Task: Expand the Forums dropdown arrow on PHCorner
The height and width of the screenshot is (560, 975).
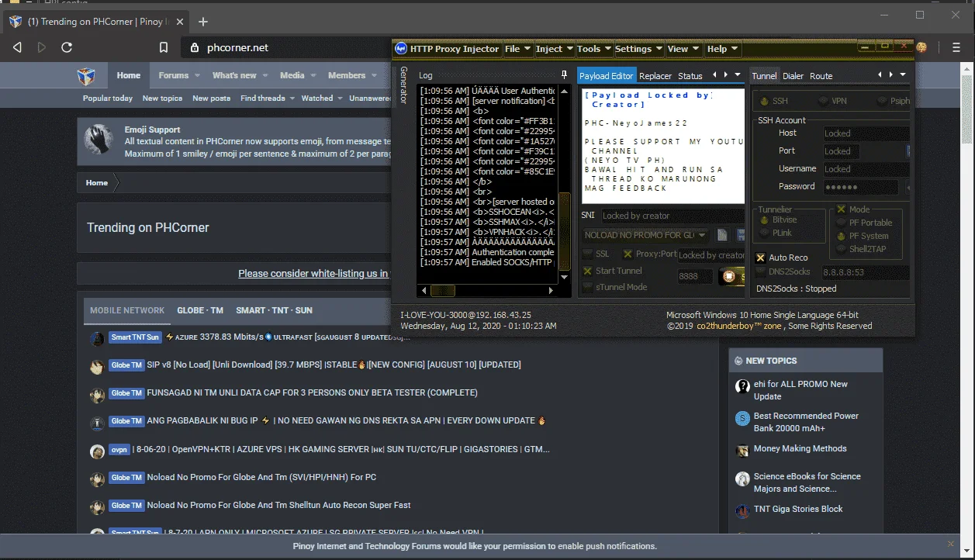Action: click(x=197, y=76)
